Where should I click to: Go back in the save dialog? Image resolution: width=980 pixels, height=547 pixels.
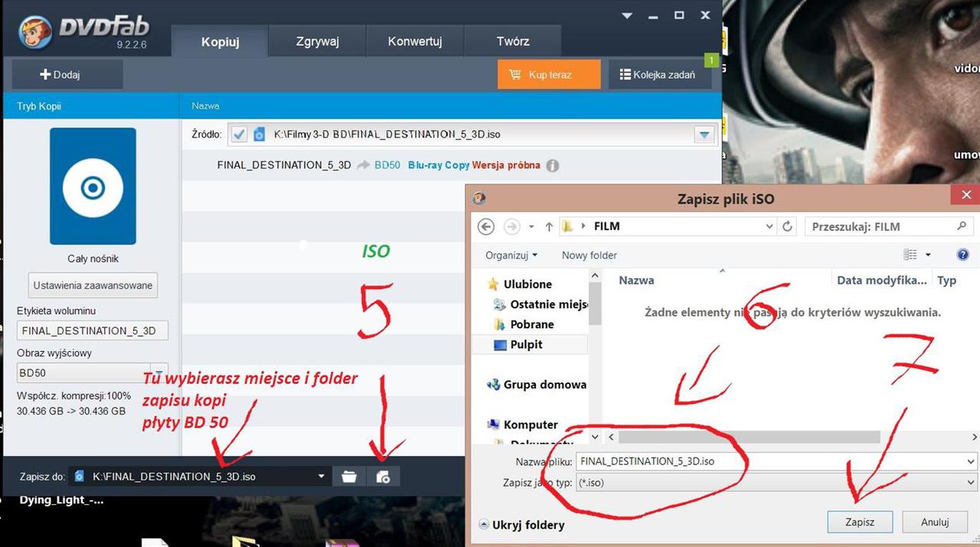pyautogui.click(x=485, y=226)
